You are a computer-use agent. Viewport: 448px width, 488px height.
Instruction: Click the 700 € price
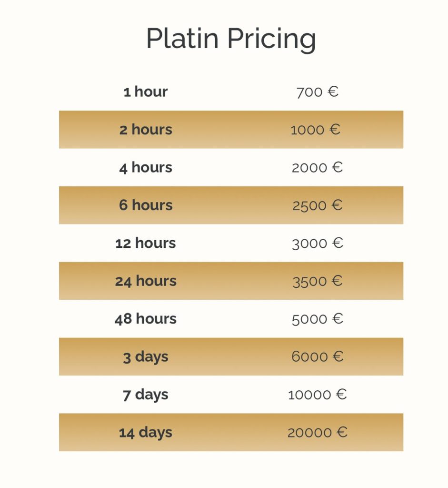tap(317, 91)
